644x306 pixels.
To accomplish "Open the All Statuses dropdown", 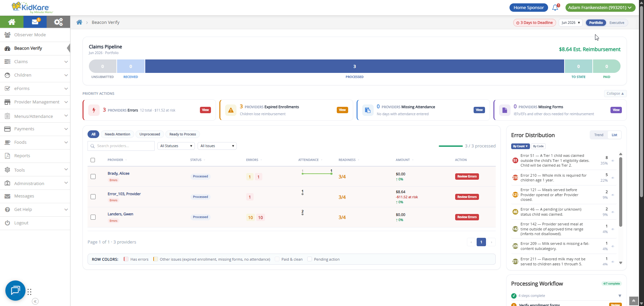I will click(176, 146).
